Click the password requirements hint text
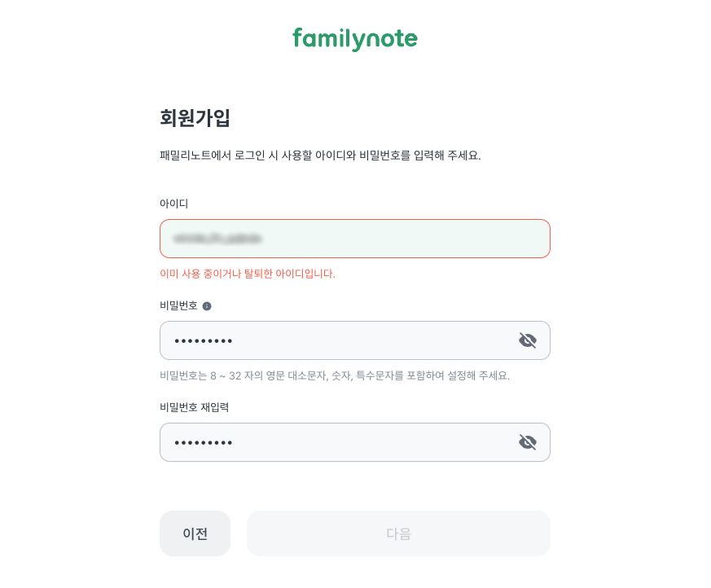This screenshot has width=711, height=588. tap(335, 375)
